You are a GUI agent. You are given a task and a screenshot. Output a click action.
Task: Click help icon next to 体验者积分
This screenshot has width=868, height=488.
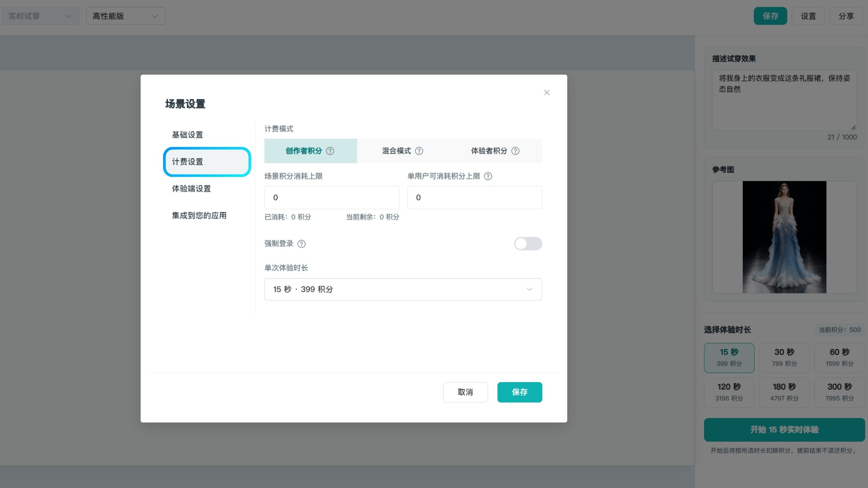(x=515, y=151)
